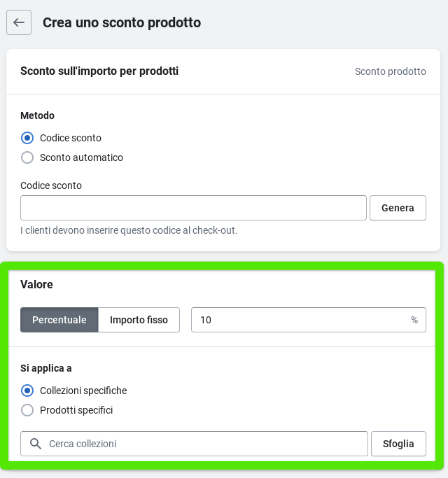Click the Si applica a heading
Image resolution: width=448 pixels, height=478 pixels.
coord(46,368)
